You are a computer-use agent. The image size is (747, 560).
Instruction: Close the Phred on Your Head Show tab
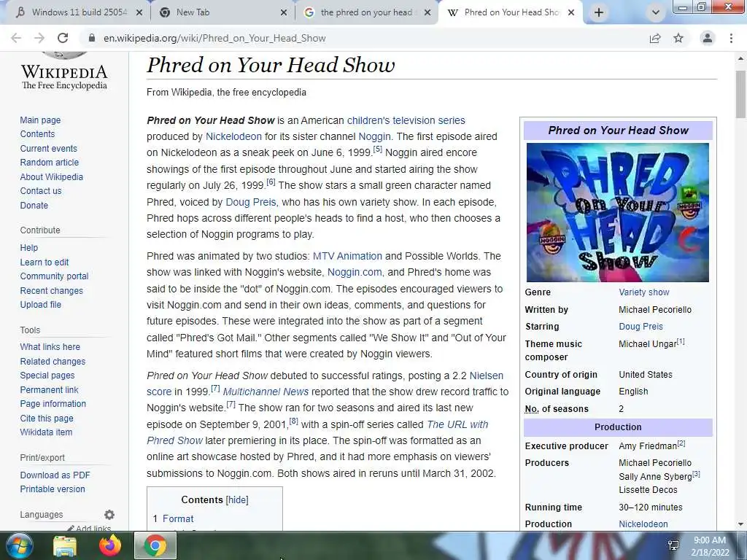coord(571,13)
